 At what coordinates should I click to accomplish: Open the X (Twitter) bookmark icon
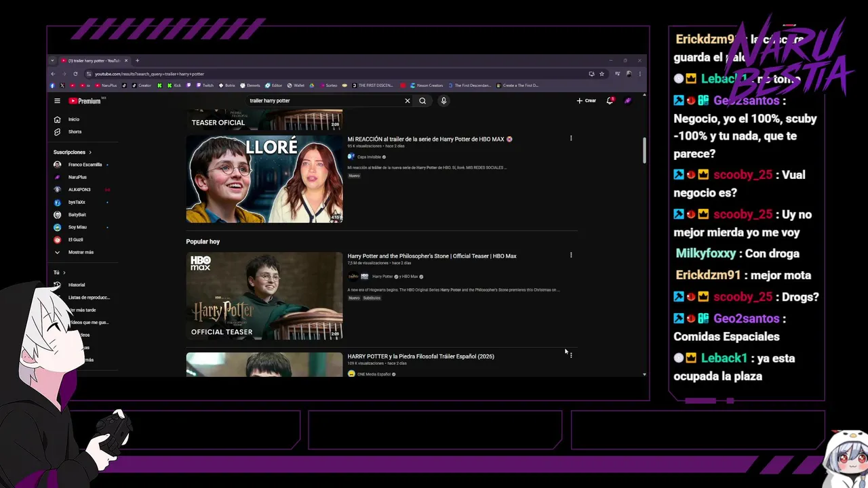coord(62,85)
